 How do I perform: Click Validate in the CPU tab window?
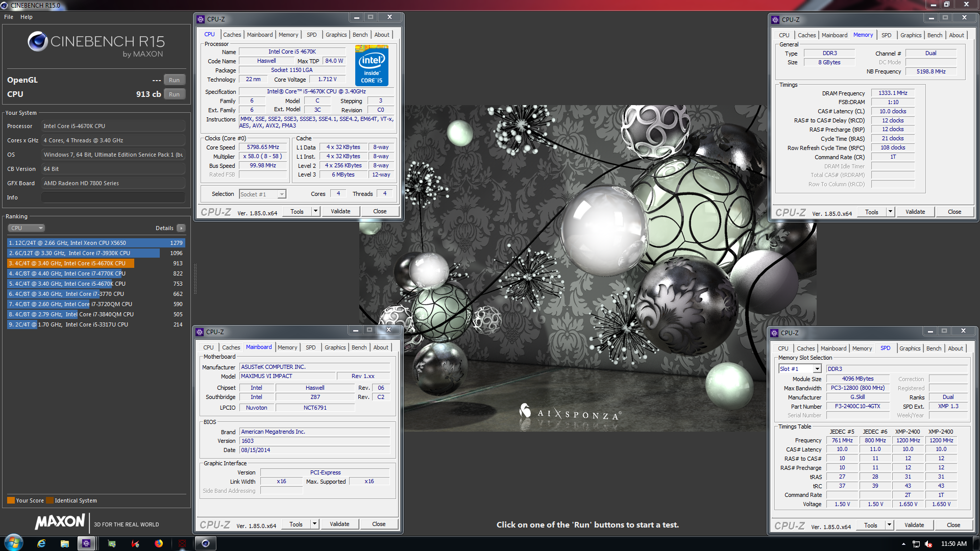pyautogui.click(x=340, y=211)
